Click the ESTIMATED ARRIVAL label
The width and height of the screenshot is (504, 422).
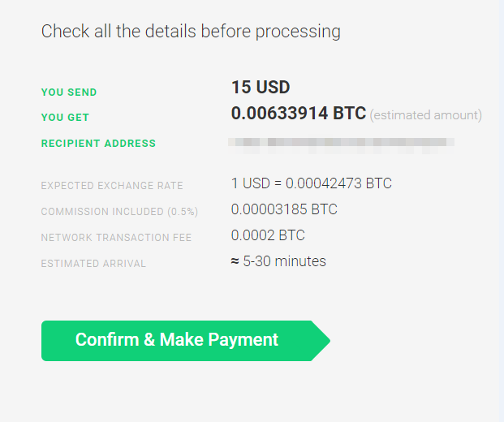coord(93,264)
